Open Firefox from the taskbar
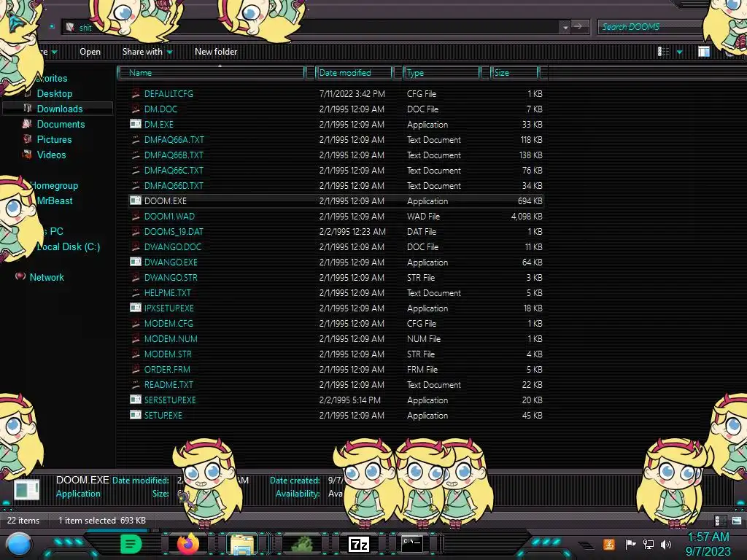The image size is (747, 560). pos(188,543)
